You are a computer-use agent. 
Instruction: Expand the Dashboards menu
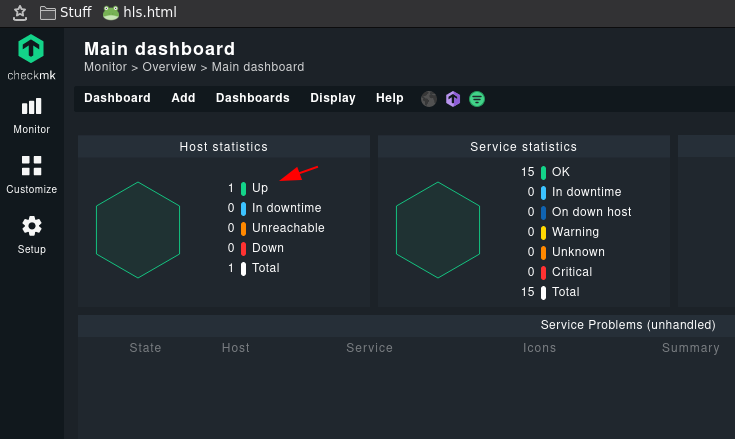tap(253, 98)
